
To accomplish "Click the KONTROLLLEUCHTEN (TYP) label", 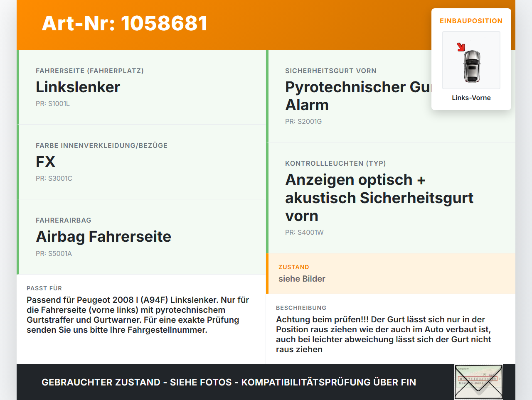I will pos(335,163).
